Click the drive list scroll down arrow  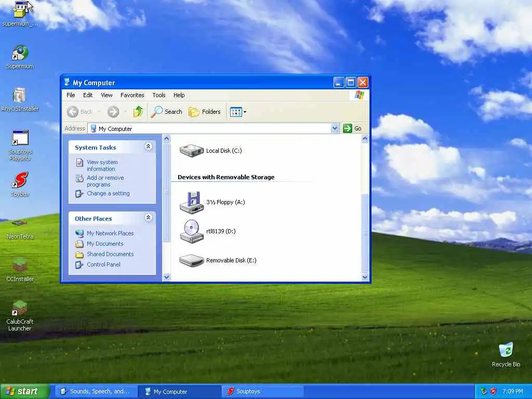tap(365, 277)
